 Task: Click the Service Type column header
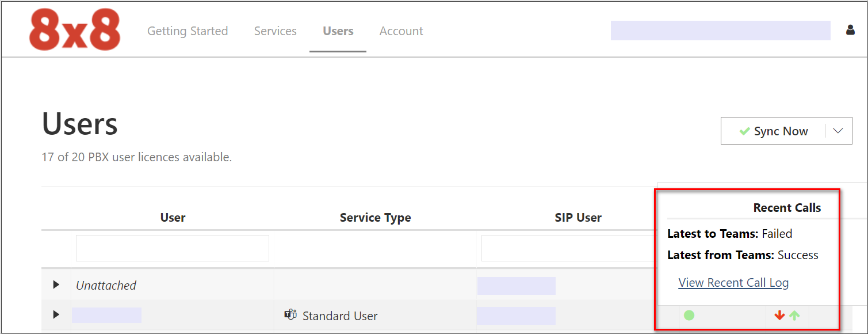(375, 218)
